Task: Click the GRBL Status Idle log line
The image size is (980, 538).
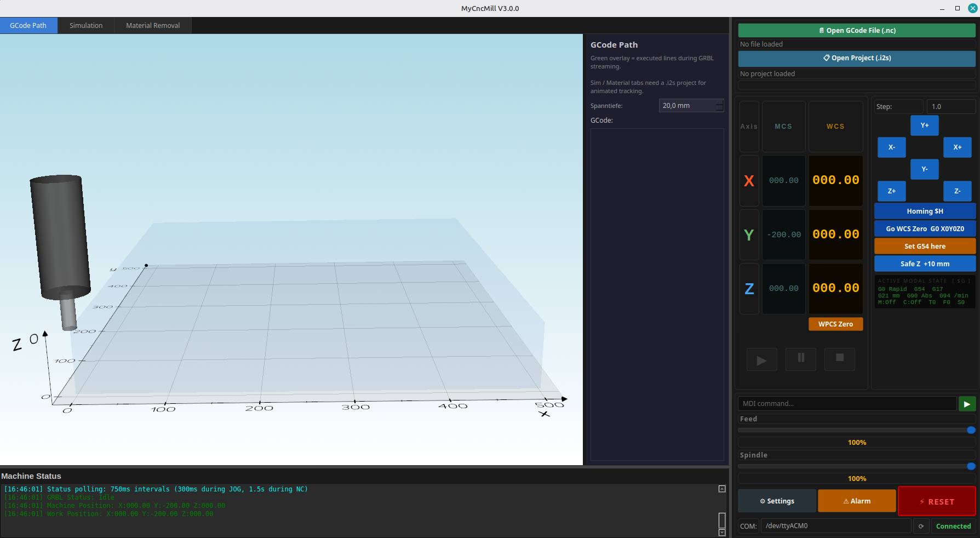Action: coord(59,497)
